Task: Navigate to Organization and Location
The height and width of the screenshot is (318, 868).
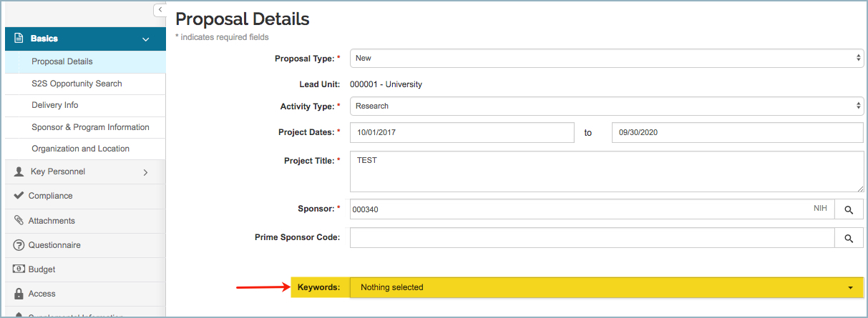Action: pyautogui.click(x=80, y=149)
